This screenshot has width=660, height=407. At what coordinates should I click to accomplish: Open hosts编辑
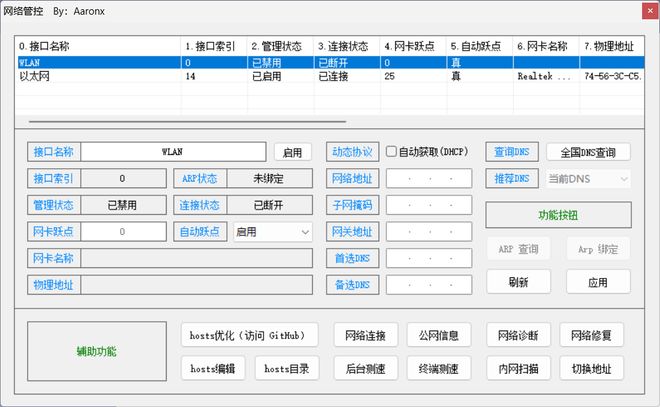pyautogui.click(x=213, y=368)
